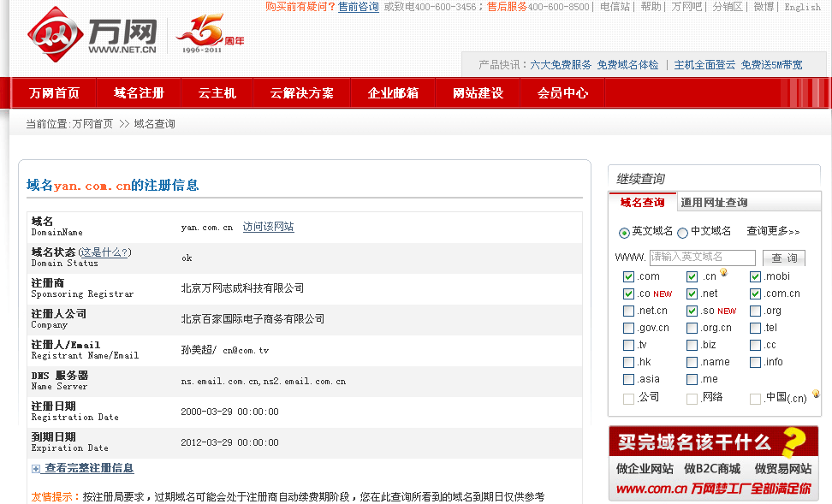The height and width of the screenshot is (504, 832).
Task: Click the plus icon before 查看完整注册信息
Action: pos(36,469)
